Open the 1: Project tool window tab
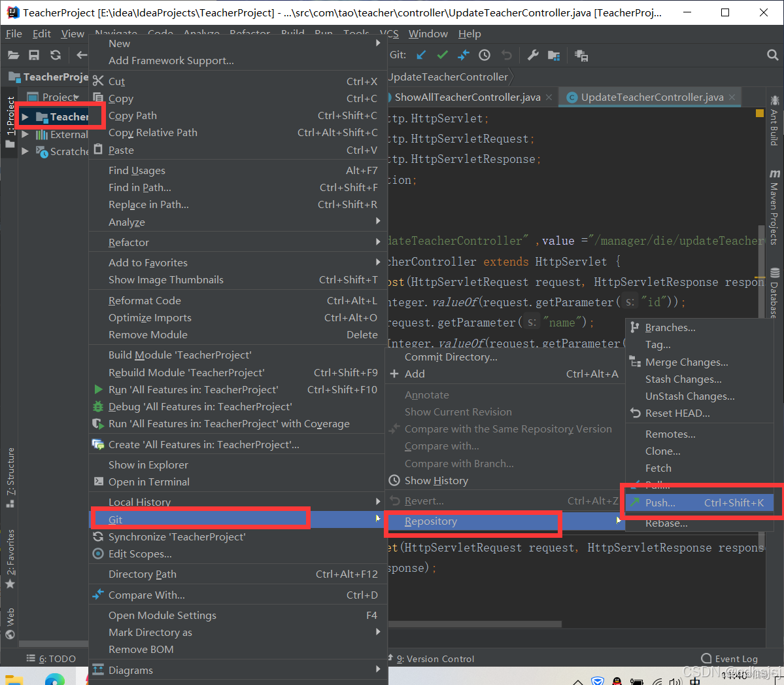 click(10, 122)
